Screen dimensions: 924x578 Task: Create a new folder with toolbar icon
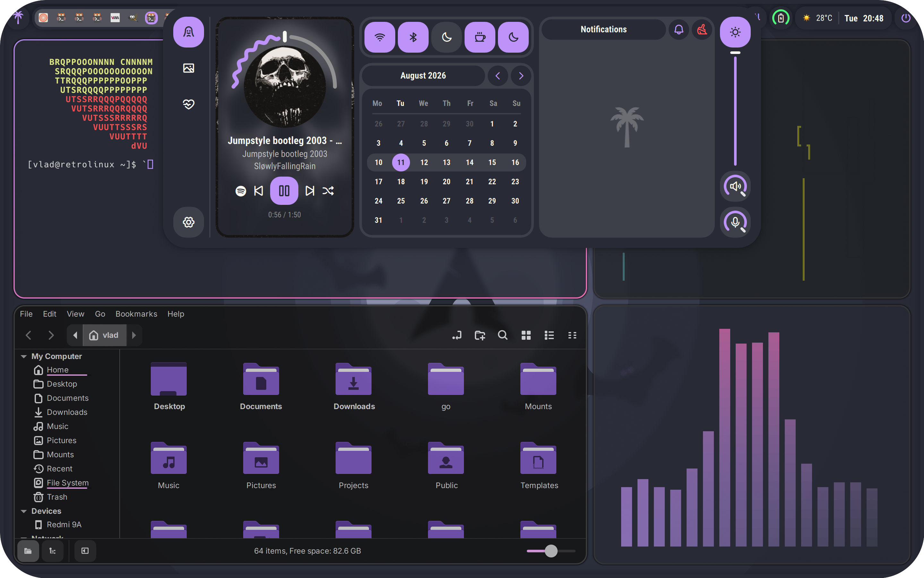tap(480, 335)
